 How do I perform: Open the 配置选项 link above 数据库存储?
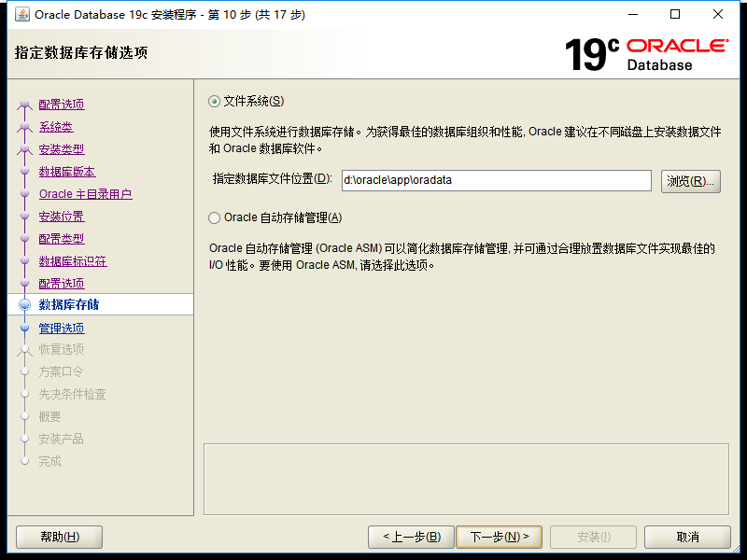click(62, 284)
